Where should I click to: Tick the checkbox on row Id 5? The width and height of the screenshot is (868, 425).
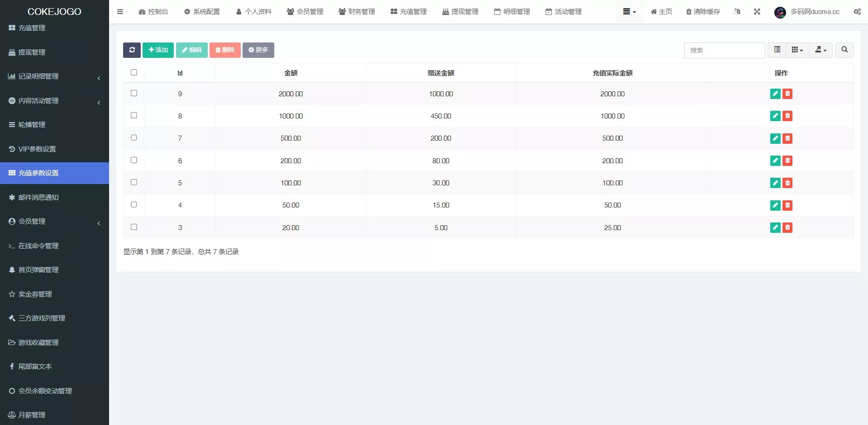tap(134, 182)
